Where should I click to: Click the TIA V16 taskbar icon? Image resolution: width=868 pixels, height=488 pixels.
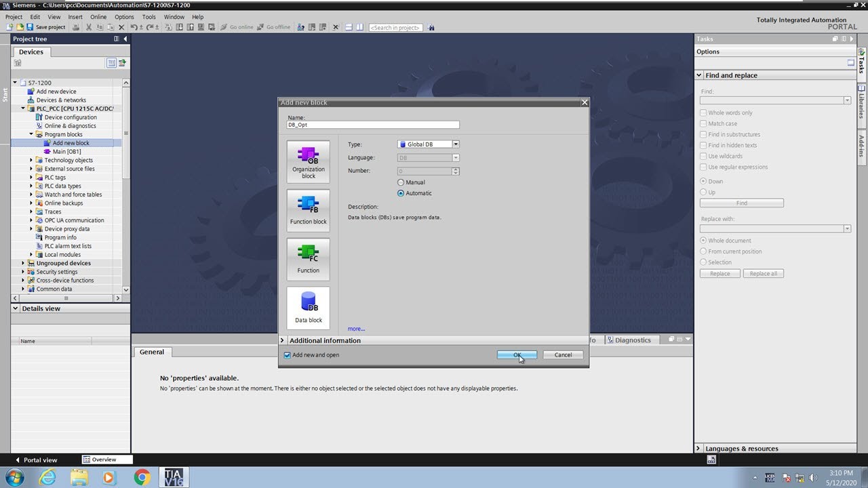173,477
